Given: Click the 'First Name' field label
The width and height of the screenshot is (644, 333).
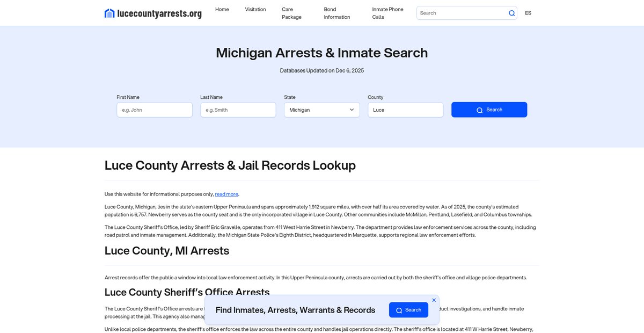Looking at the screenshot, I should click(128, 97).
